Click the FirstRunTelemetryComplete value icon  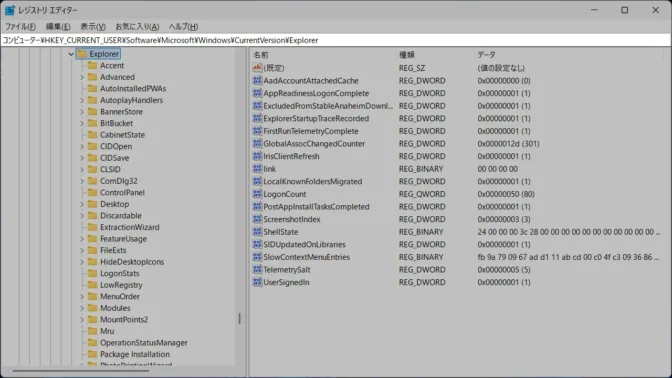pyautogui.click(x=257, y=131)
